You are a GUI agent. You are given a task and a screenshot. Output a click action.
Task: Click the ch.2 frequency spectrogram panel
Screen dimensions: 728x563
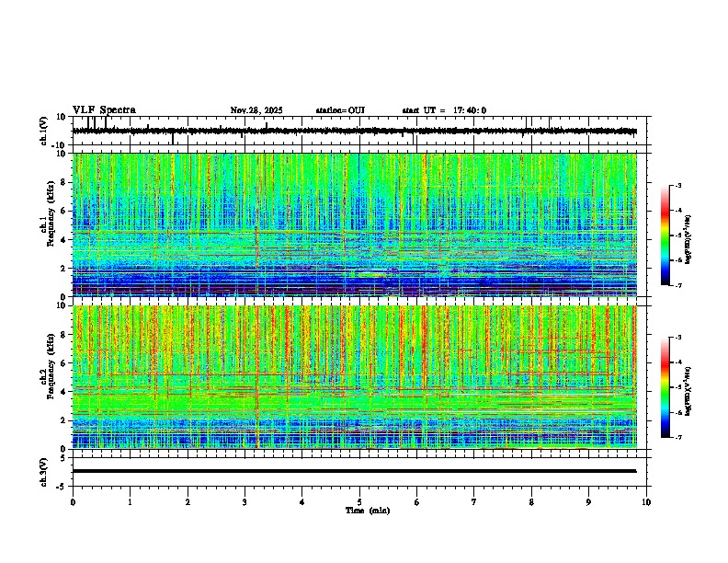coord(354,377)
